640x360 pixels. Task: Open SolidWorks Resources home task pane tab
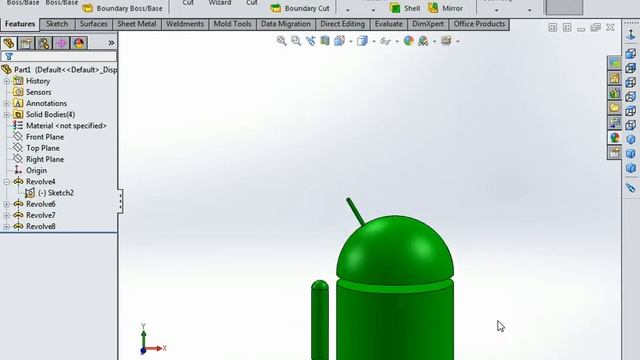pyautogui.click(x=614, y=78)
